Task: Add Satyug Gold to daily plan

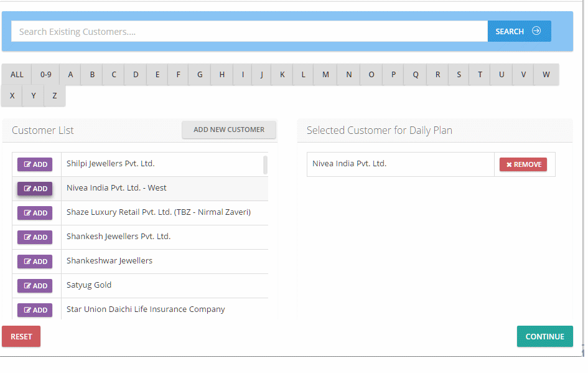Action: pyautogui.click(x=35, y=286)
